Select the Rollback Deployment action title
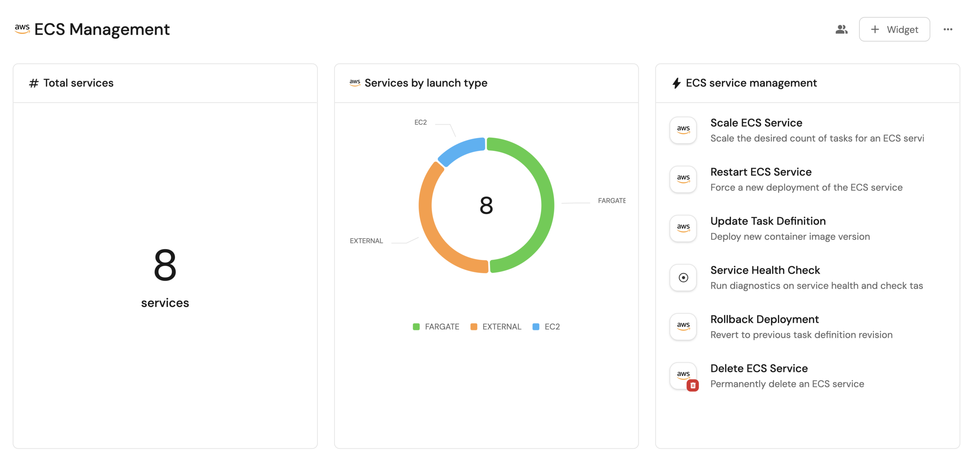 [x=764, y=319]
